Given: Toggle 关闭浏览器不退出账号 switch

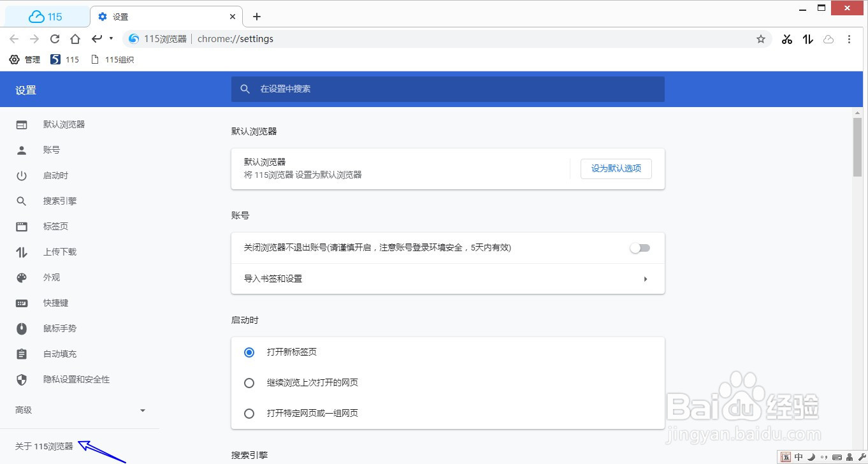Looking at the screenshot, I should pyautogui.click(x=640, y=248).
